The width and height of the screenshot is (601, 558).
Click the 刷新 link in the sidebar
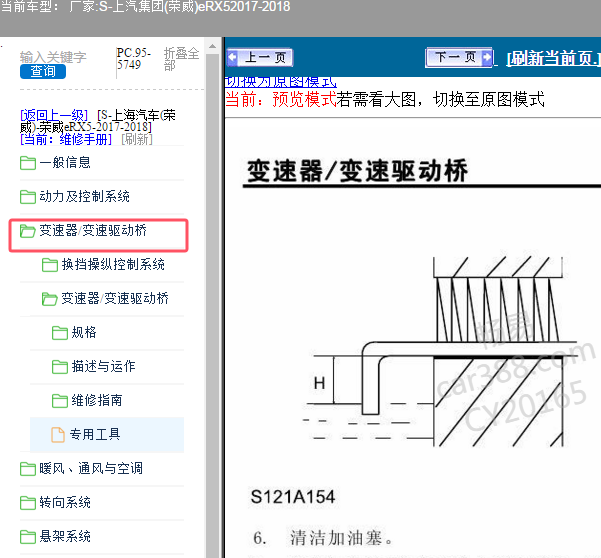point(137,139)
